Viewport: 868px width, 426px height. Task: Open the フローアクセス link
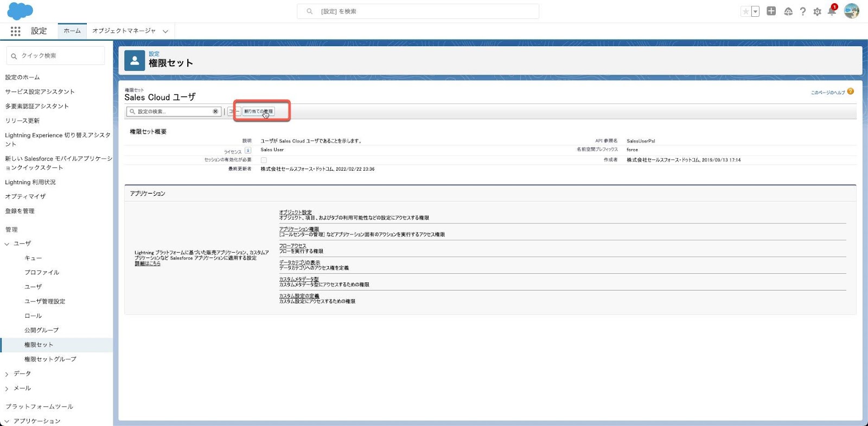coord(292,246)
